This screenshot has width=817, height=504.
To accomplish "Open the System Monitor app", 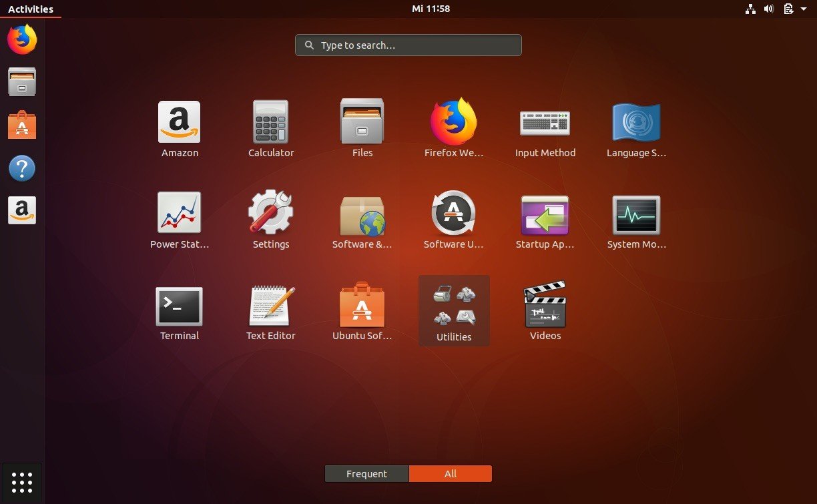I will [637, 214].
